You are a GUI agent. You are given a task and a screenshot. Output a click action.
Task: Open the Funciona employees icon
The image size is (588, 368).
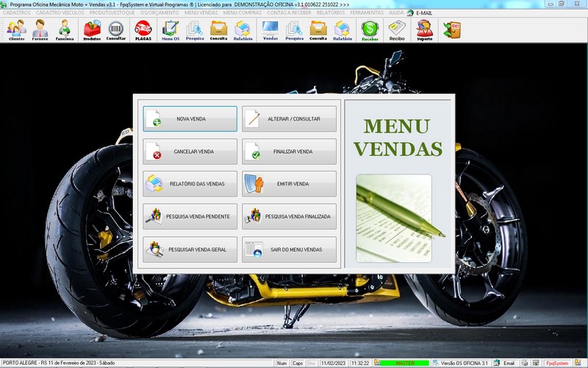(65, 30)
